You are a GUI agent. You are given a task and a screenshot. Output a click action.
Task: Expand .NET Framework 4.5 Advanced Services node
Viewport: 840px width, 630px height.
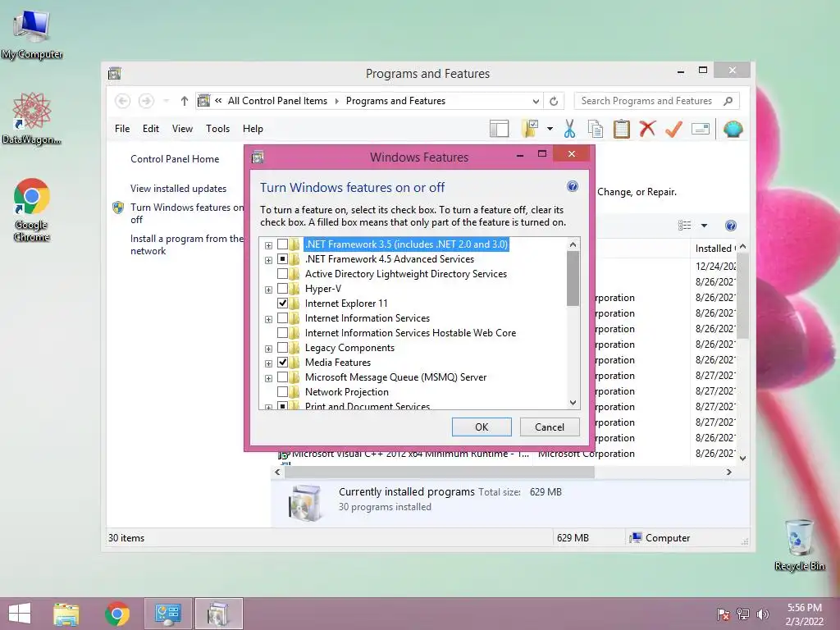click(x=268, y=260)
